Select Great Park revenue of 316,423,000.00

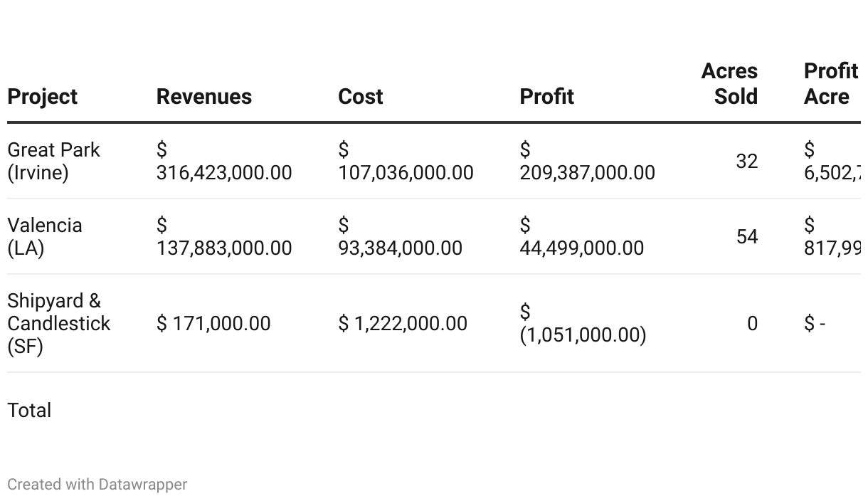pos(224,162)
